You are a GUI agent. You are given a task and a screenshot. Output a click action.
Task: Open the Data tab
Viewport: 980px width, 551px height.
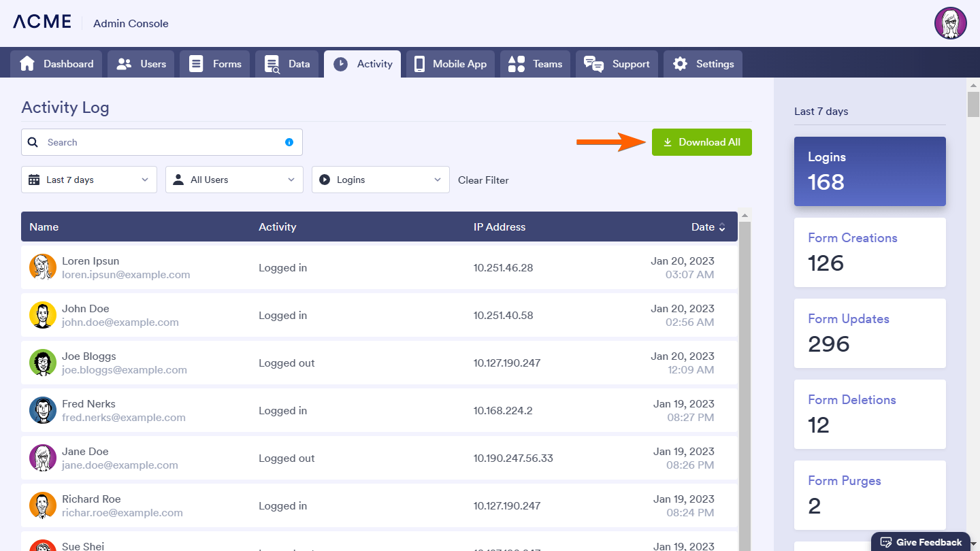pos(287,64)
